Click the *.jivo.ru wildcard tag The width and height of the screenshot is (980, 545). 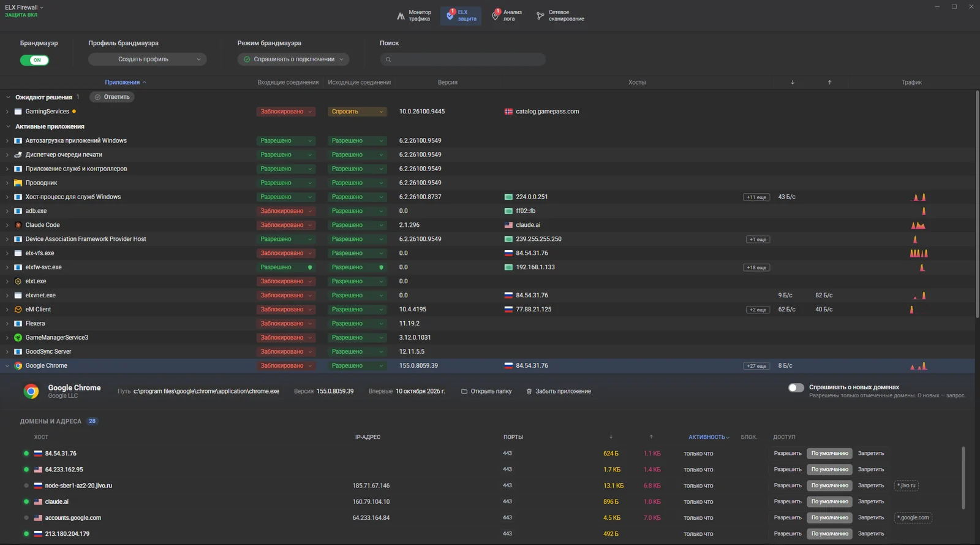906,486
